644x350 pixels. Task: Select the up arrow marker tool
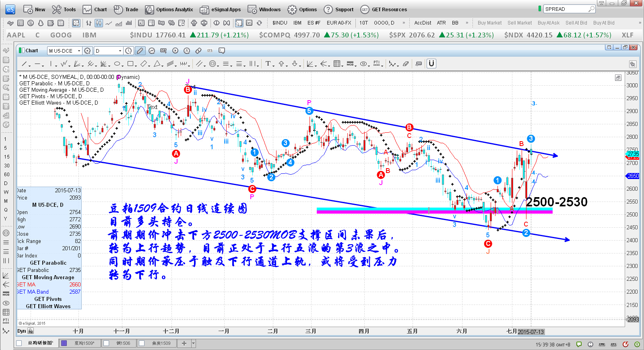pos(281,64)
